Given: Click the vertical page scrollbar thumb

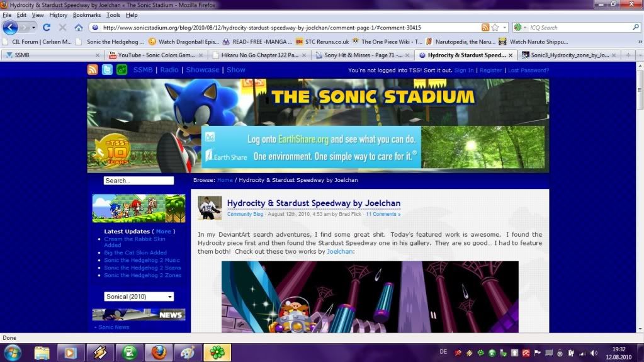Looking at the screenshot, I should [640, 89].
